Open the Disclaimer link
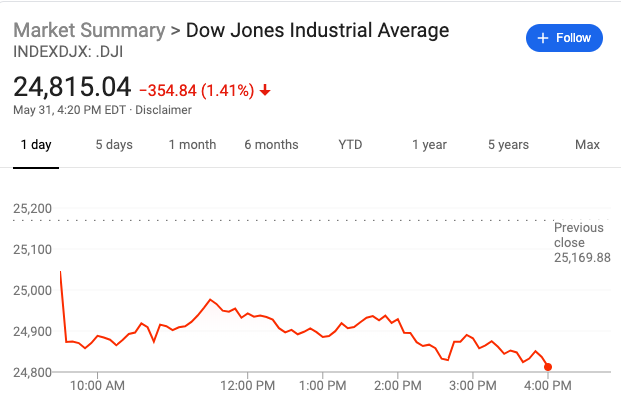 163,110
